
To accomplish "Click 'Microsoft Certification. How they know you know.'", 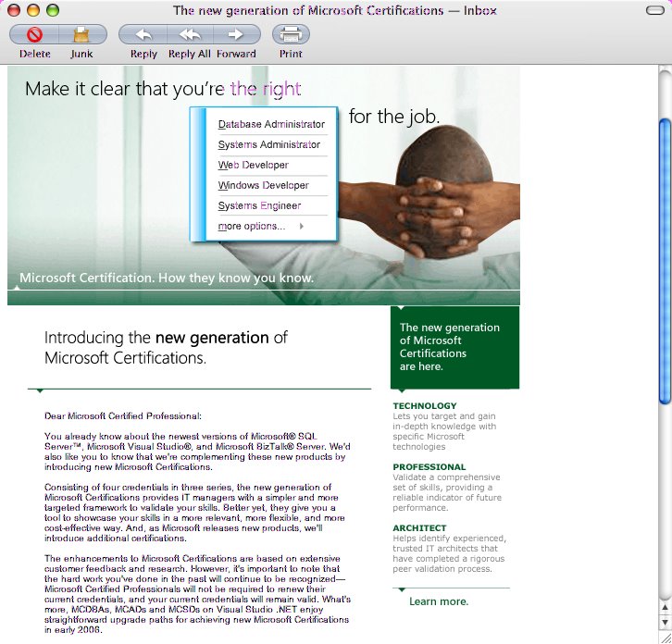I will tap(167, 278).
